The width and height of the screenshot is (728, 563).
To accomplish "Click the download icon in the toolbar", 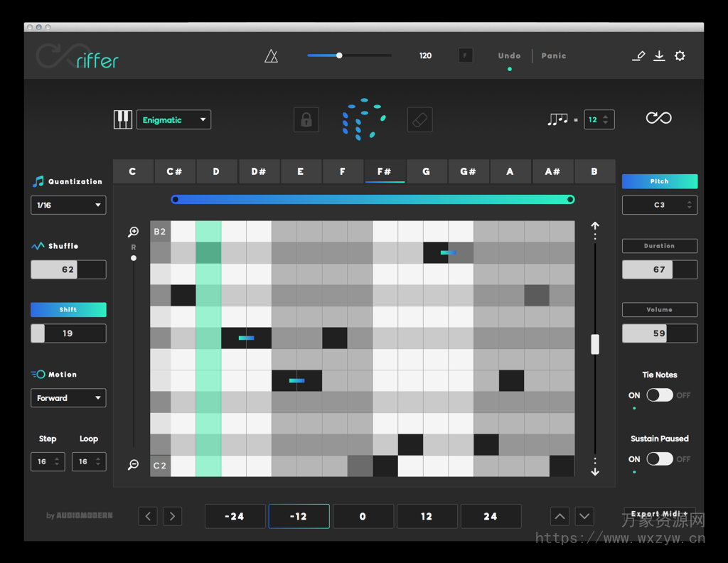I will click(x=659, y=55).
